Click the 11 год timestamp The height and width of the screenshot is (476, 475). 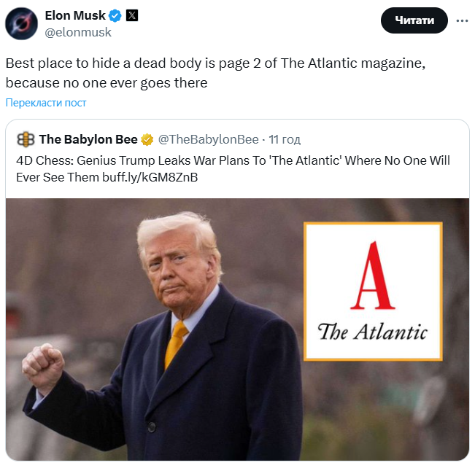(x=285, y=139)
